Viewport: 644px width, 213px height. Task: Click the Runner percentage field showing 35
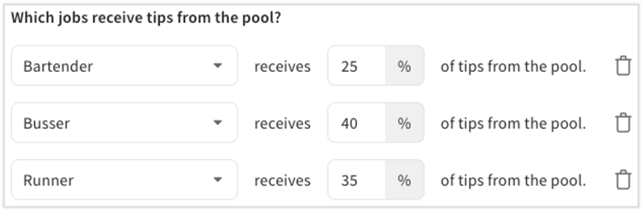pos(357,180)
